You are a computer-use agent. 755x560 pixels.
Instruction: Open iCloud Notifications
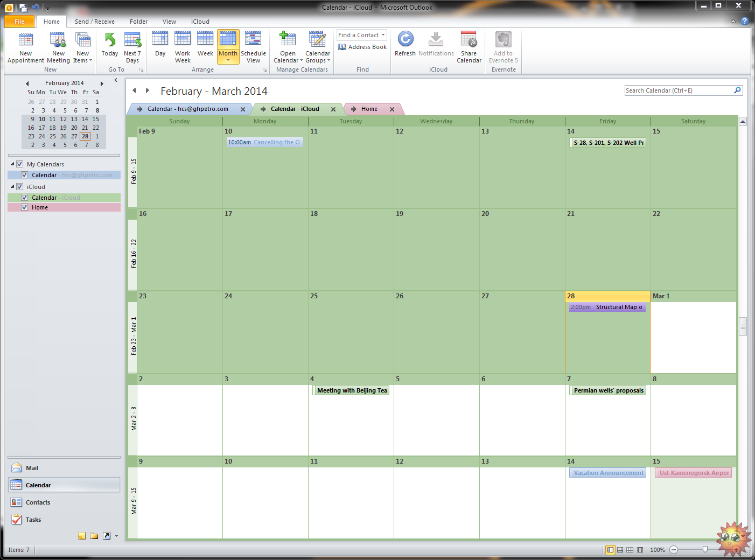click(x=436, y=45)
